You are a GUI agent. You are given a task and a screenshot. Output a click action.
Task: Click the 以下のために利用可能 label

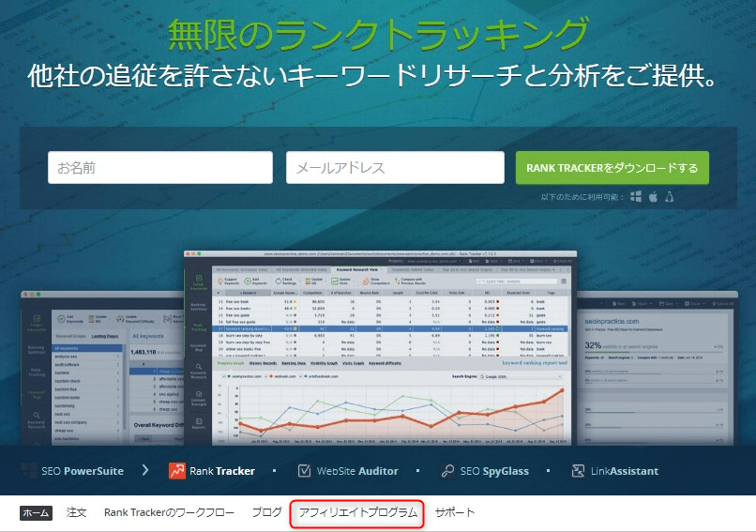click(582, 197)
